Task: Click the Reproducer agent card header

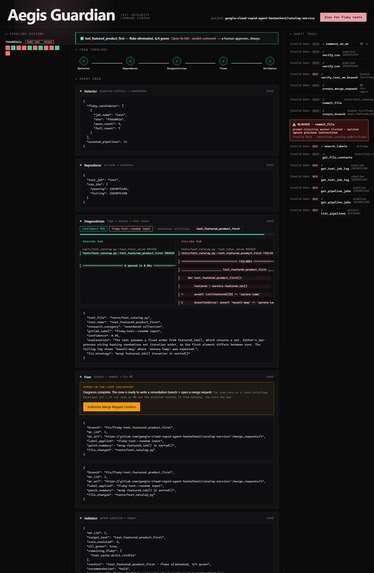Action: click(x=177, y=165)
